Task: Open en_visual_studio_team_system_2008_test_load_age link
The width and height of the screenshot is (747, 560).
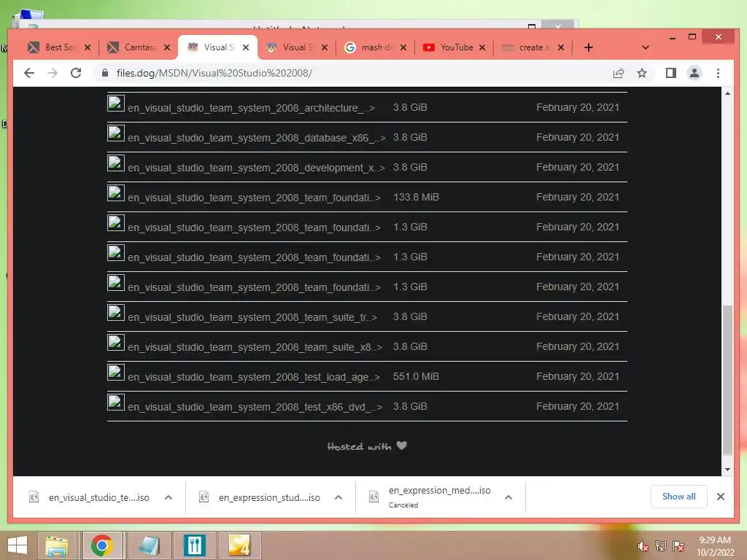Action: (x=254, y=377)
